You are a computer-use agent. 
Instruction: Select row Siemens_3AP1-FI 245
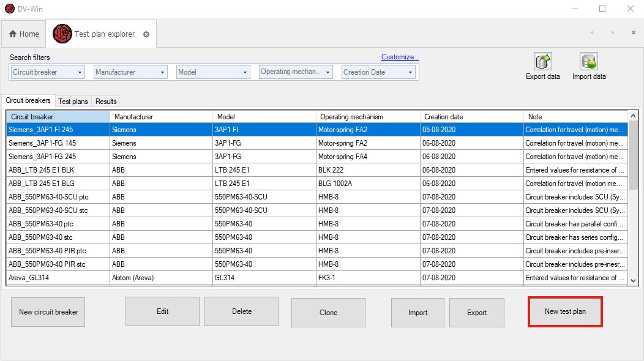[x=317, y=130]
